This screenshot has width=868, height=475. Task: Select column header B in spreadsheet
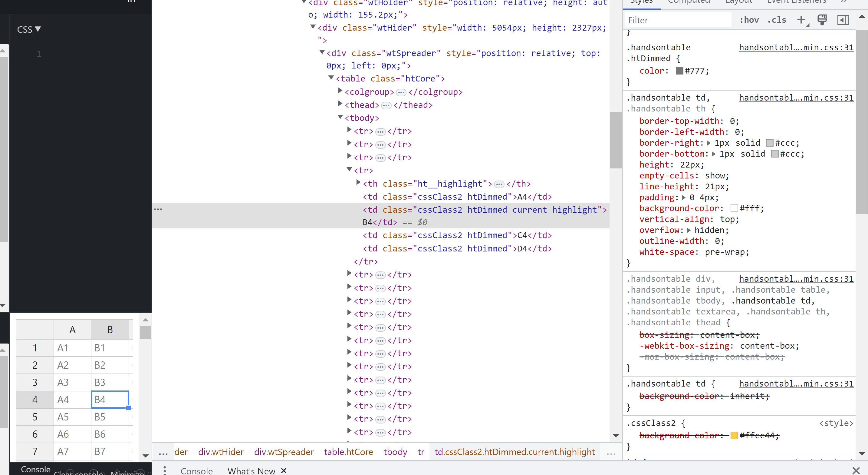click(110, 330)
